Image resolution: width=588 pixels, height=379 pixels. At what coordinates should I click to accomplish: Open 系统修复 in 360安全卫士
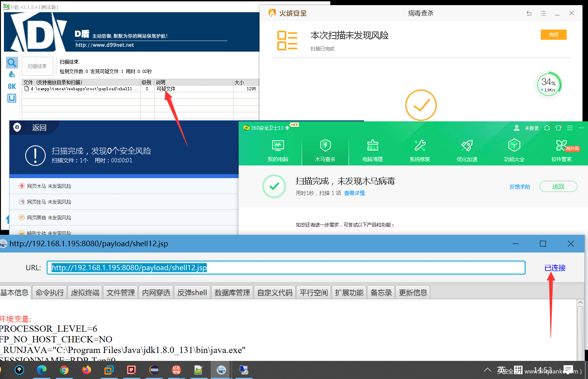pyautogui.click(x=420, y=150)
